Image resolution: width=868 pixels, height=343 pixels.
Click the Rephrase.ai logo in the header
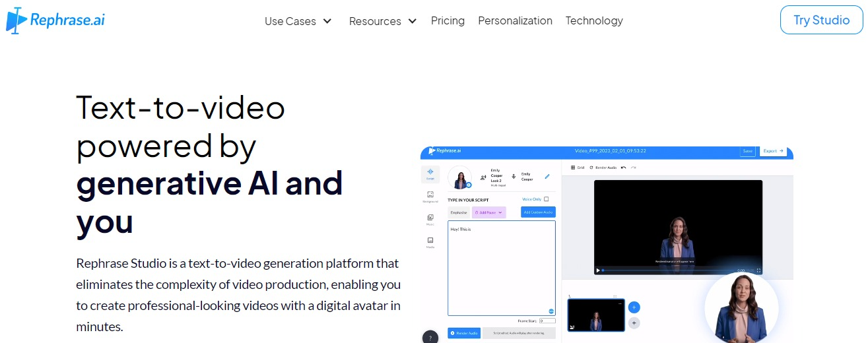55,20
